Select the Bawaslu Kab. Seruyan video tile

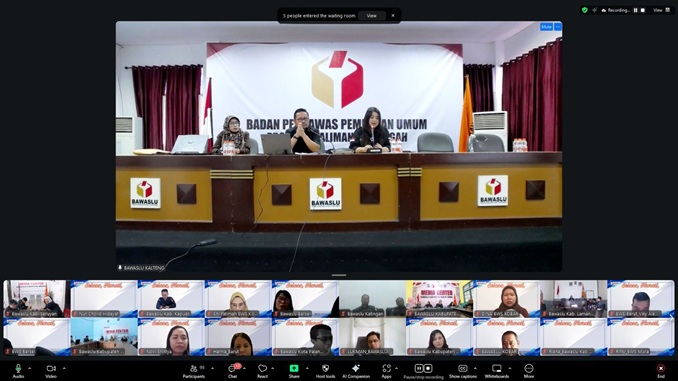coord(36,299)
